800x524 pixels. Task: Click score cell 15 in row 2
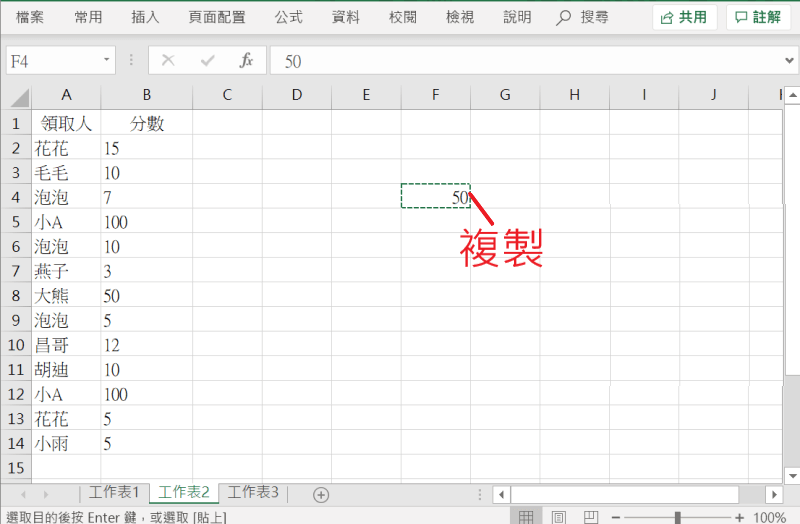tap(147, 148)
